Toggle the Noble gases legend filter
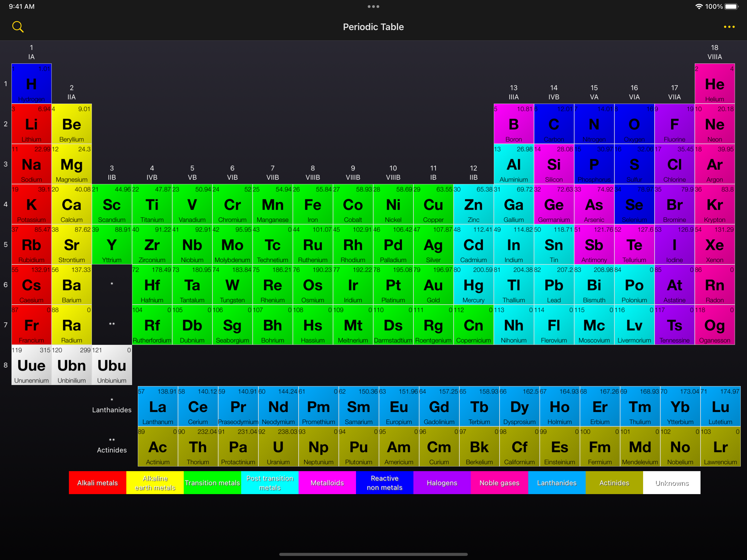The image size is (747, 560). click(500, 483)
